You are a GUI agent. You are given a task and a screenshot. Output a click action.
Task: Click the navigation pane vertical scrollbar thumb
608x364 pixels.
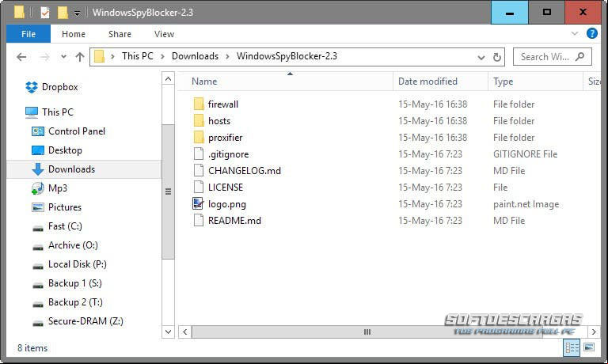pyautogui.click(x=168, y=191)
